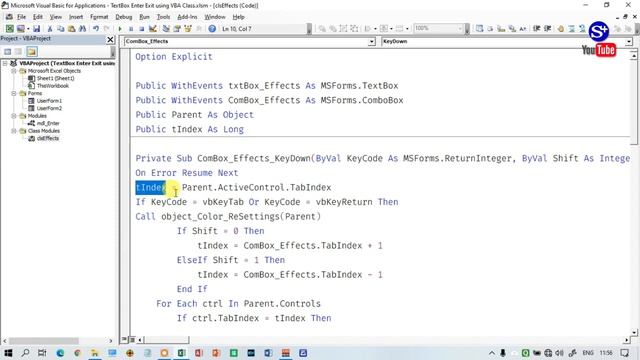Viewport: 640px width, 360px height.
Task: Open the Debug menu
Action: pos(124,17)
